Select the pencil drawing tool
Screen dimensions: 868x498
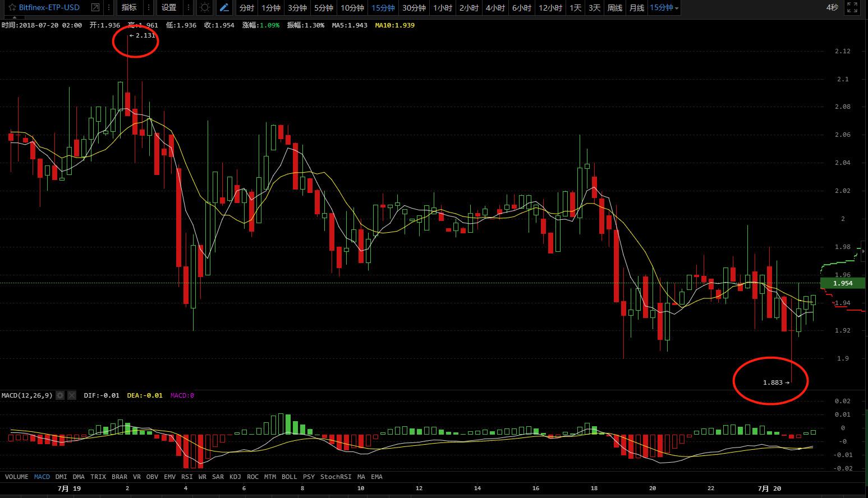point(224,8)
